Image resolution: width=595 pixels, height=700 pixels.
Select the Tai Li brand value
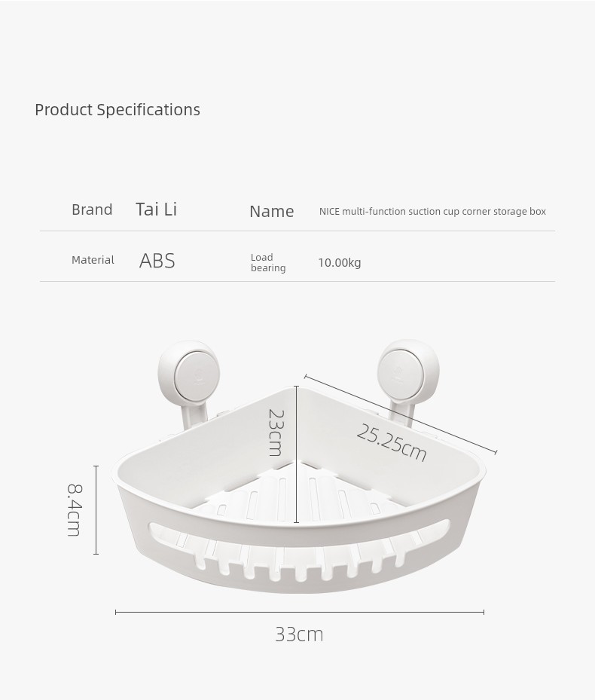[x=156, y=209]
